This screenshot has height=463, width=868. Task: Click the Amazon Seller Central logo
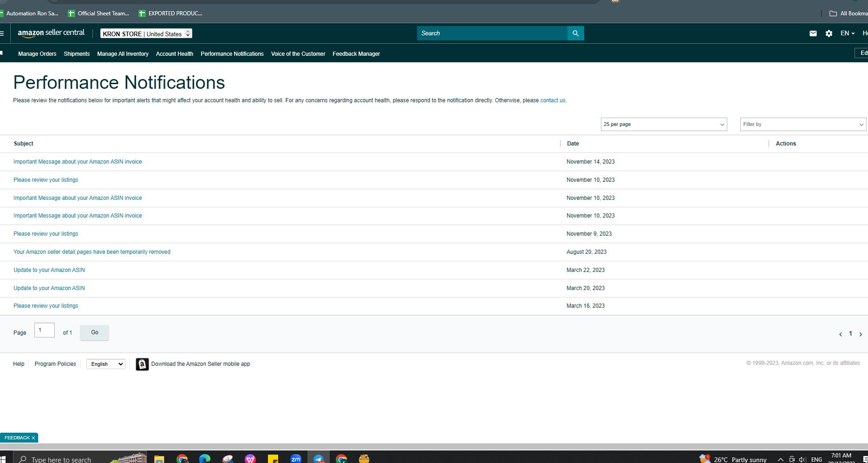pos(51,33)
